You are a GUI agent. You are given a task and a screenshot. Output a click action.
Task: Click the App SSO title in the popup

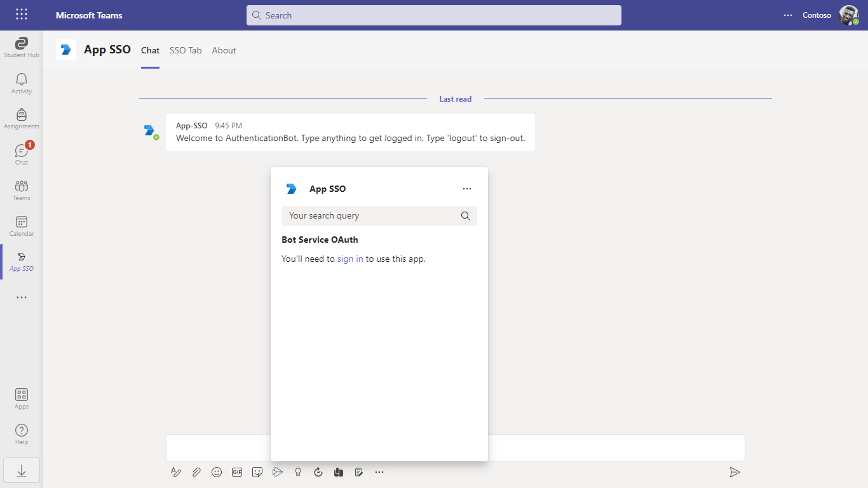328,189
